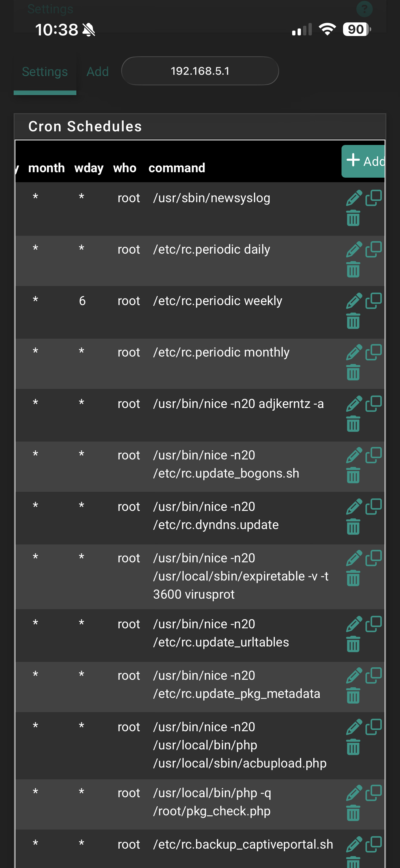Edit the rc.backup_captiveportal.sh entry

(x=354, y=844)
